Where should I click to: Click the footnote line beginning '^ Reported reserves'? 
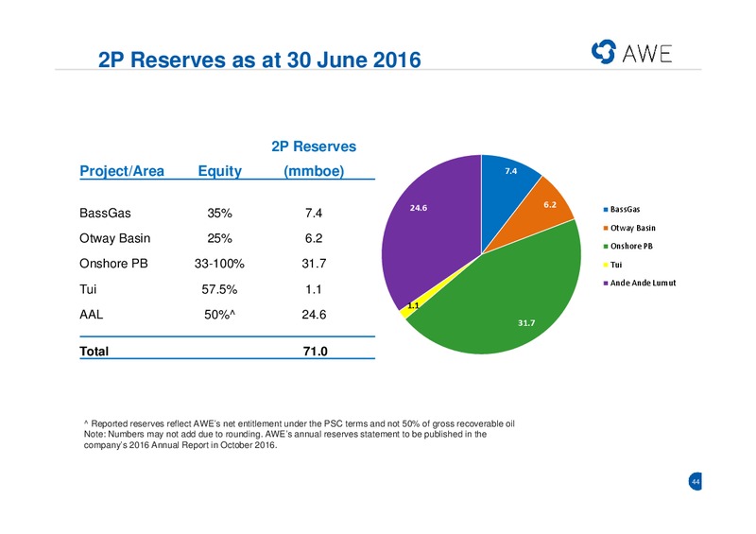300,423
